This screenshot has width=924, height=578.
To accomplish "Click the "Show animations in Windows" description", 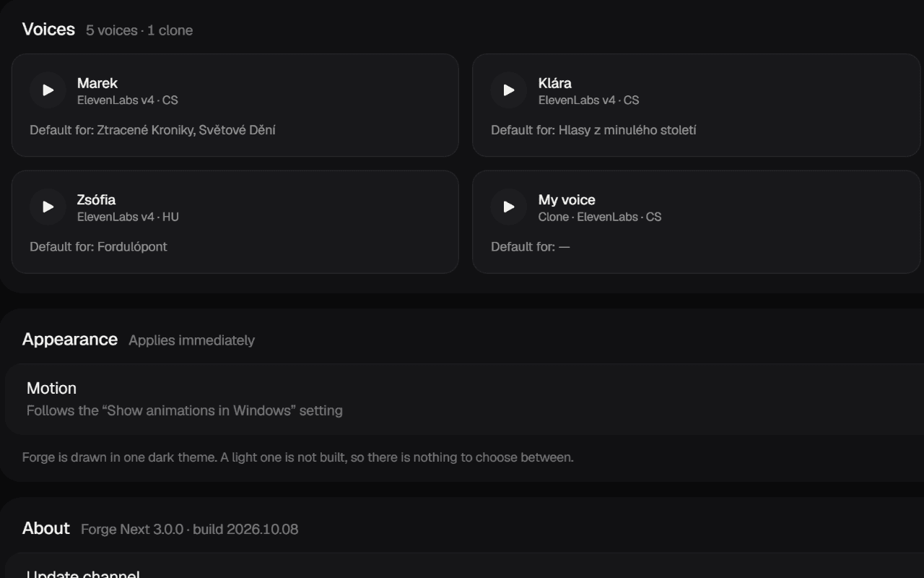I will click(x=185, y=410).
